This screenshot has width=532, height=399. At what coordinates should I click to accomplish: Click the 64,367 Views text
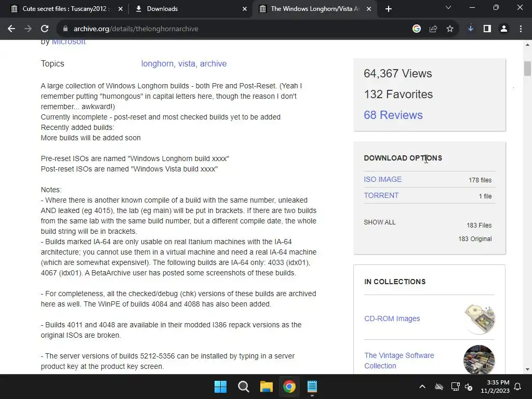pyautogui.click(x=397, y=74)
